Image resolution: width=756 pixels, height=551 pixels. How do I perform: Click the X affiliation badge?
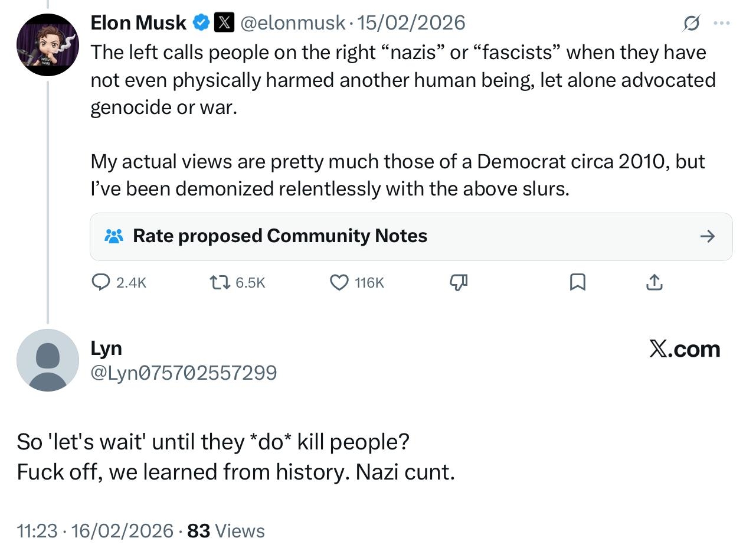[223, 23]
